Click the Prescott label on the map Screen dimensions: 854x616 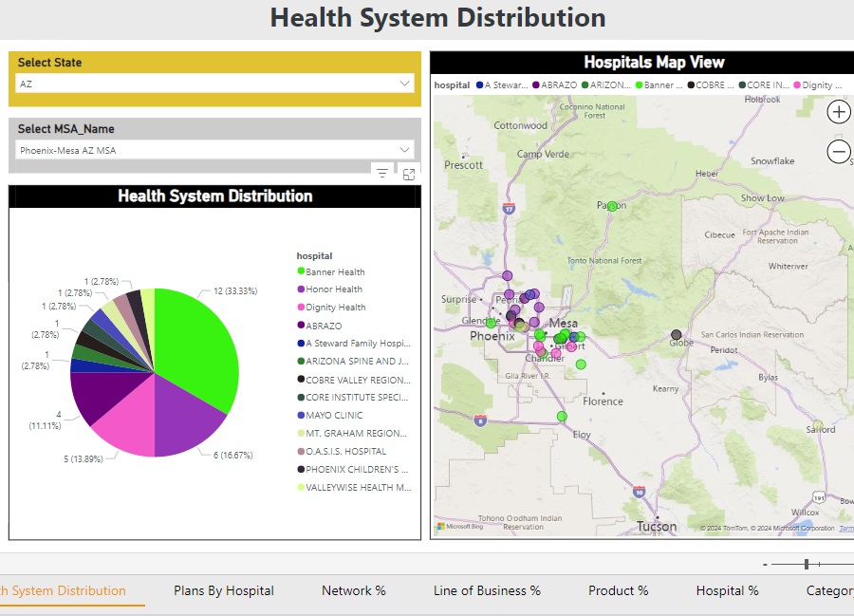[x=463, y=165]
